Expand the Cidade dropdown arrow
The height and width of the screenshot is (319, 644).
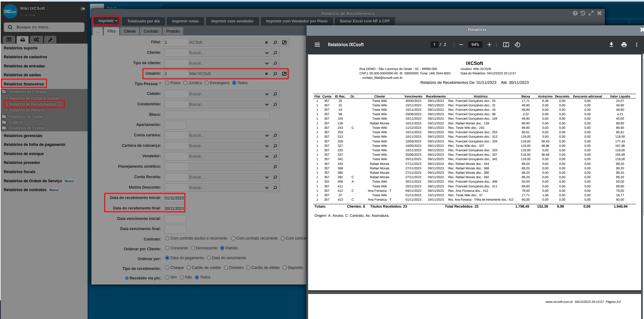coord(267,94)
